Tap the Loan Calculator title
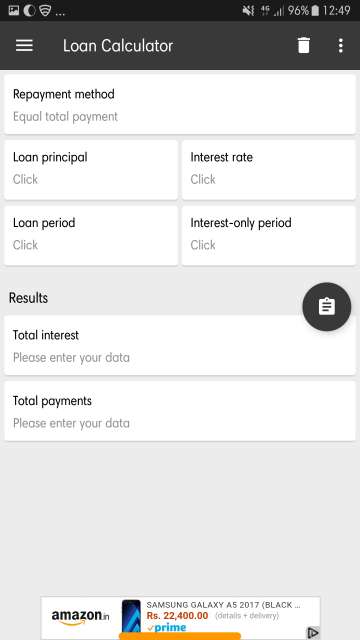Screen dimensions: 360x640 (118, 45)
